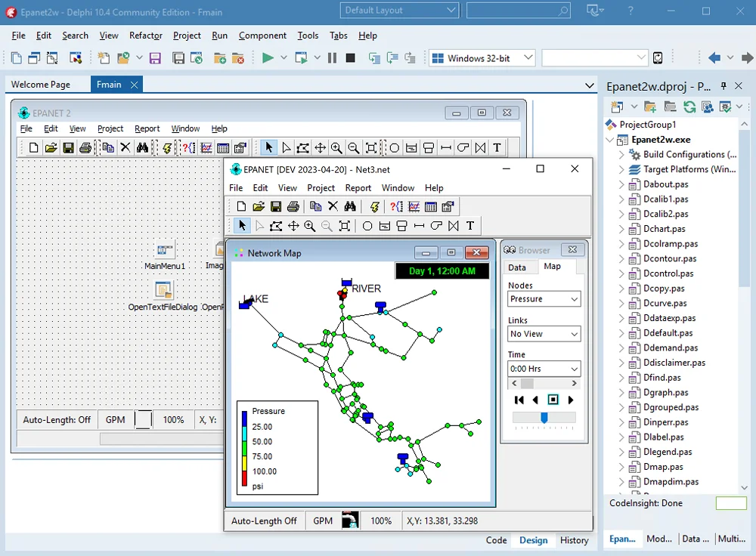Click the binoculars Find icon in Net3.net window

point(350,206)
